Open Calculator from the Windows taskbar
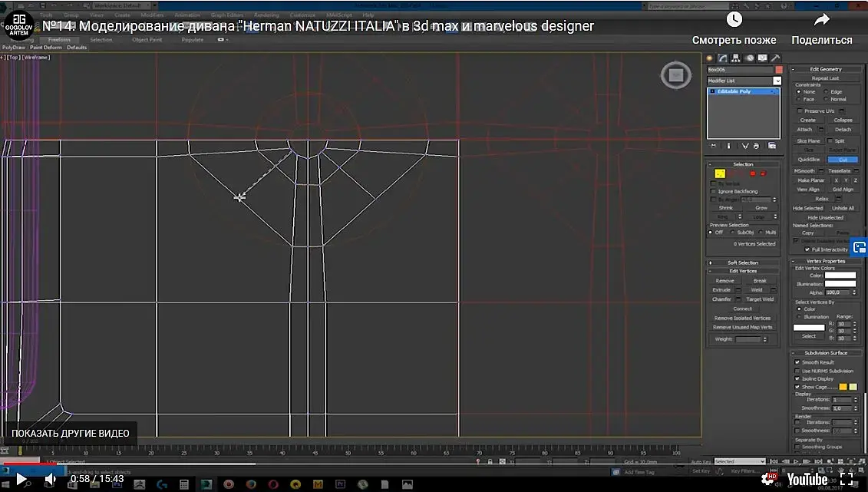The height and width of the screenshot is (492, 868). click(x=183, y=484)
